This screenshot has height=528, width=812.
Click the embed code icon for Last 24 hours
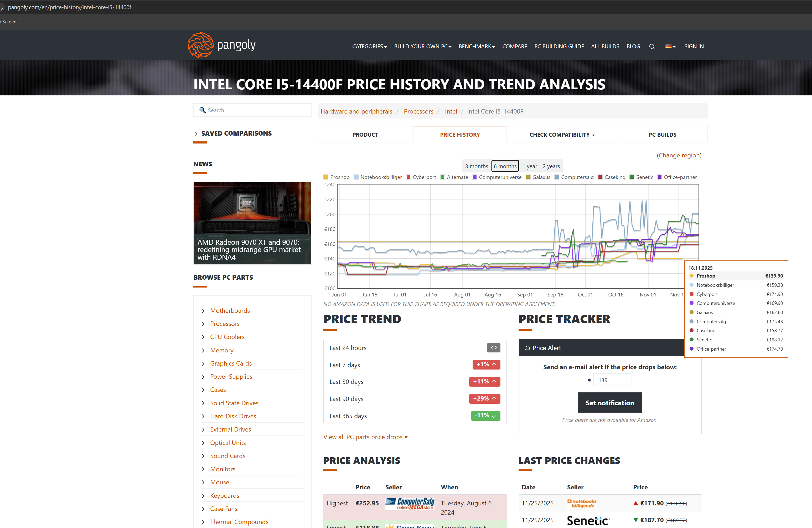(493, 347)
